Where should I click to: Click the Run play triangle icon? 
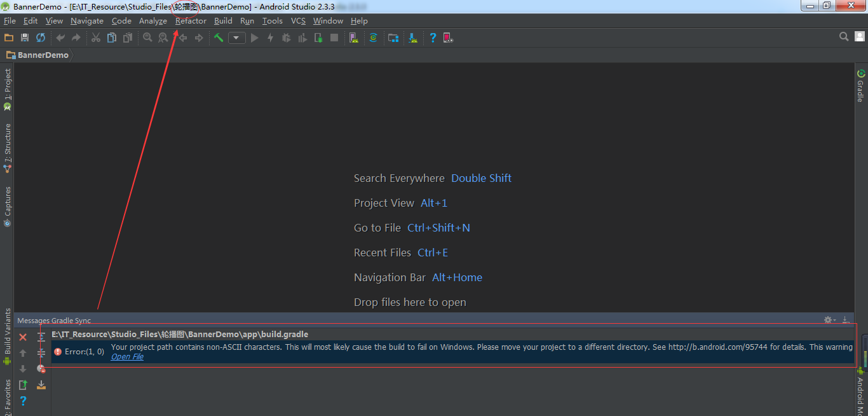255,38
